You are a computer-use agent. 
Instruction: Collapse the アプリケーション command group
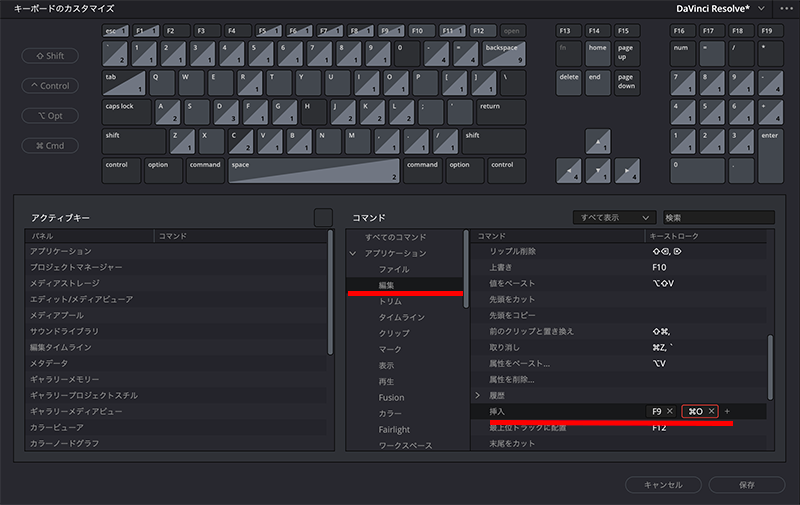point(353,253)
